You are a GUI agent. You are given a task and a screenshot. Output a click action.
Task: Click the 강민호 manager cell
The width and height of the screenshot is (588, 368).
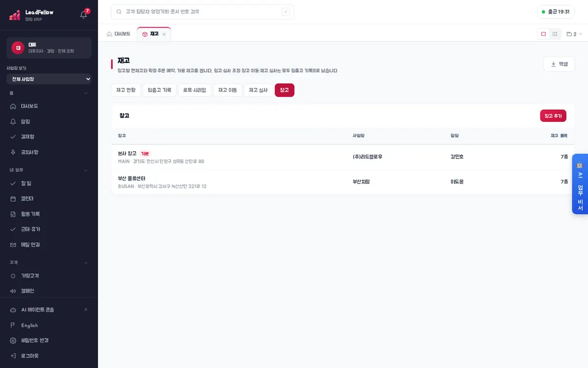[x=457, y=157]
